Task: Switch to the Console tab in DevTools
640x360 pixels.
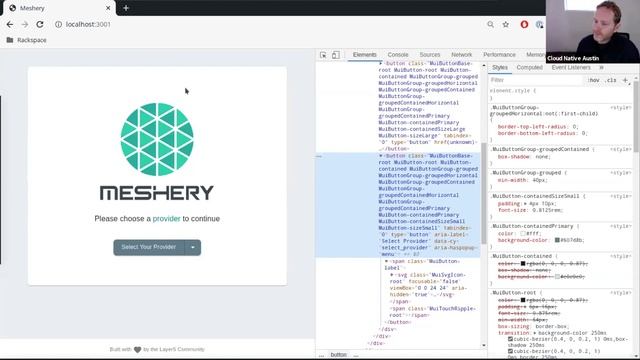Action: (398, 55)
